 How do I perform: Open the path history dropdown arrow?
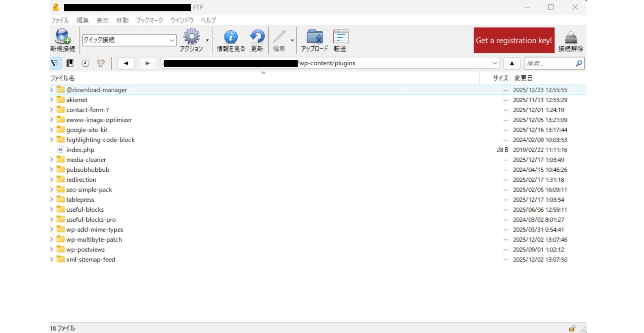494,63
